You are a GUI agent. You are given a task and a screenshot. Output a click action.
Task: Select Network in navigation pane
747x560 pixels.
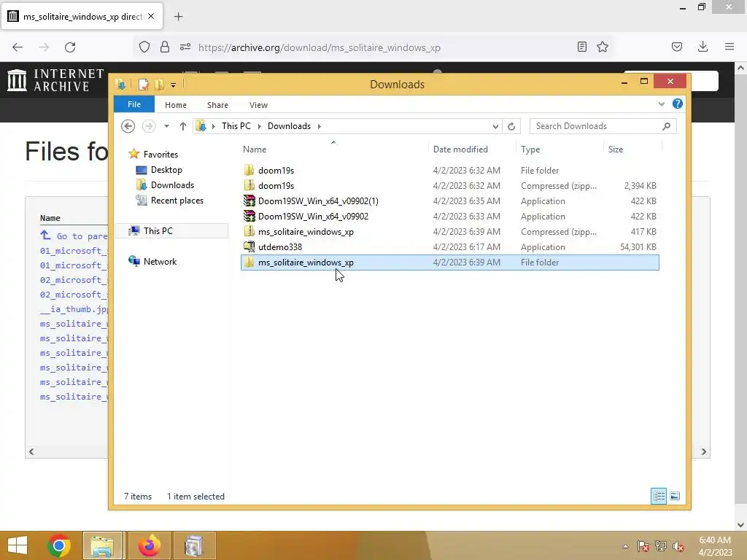point(160,262)
